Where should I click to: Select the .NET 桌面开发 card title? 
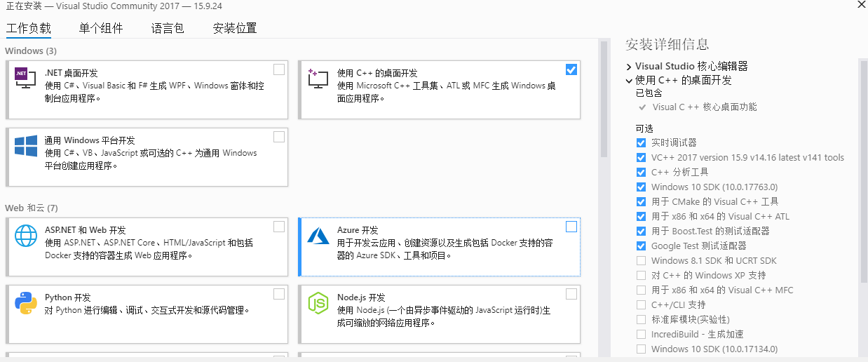72,73
